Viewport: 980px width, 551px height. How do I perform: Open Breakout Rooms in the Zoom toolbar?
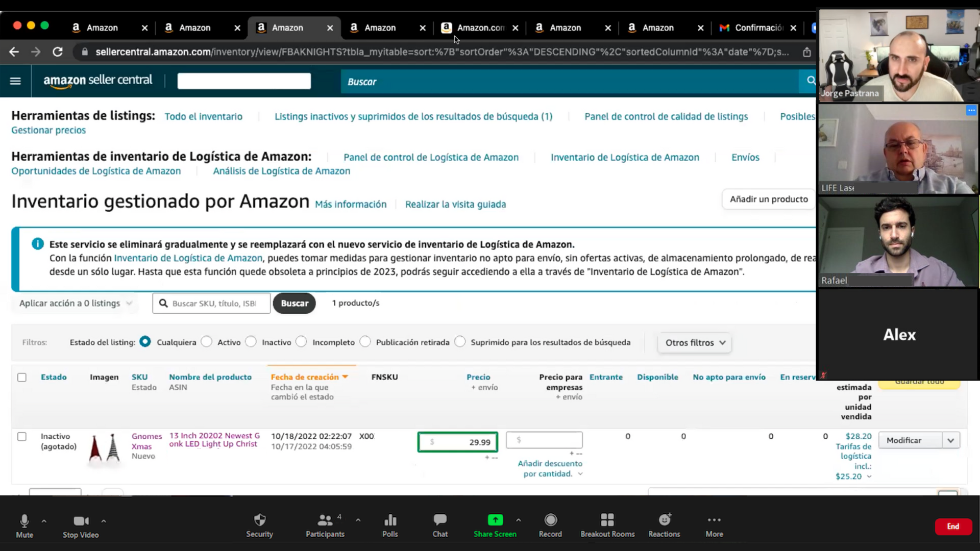[x=607, y=520]
